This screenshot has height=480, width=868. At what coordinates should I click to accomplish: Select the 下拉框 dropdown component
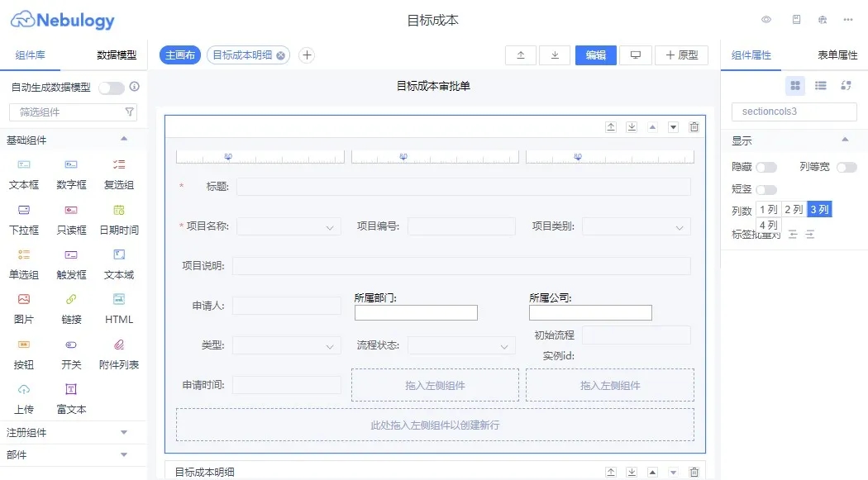[x=24, y=220]
